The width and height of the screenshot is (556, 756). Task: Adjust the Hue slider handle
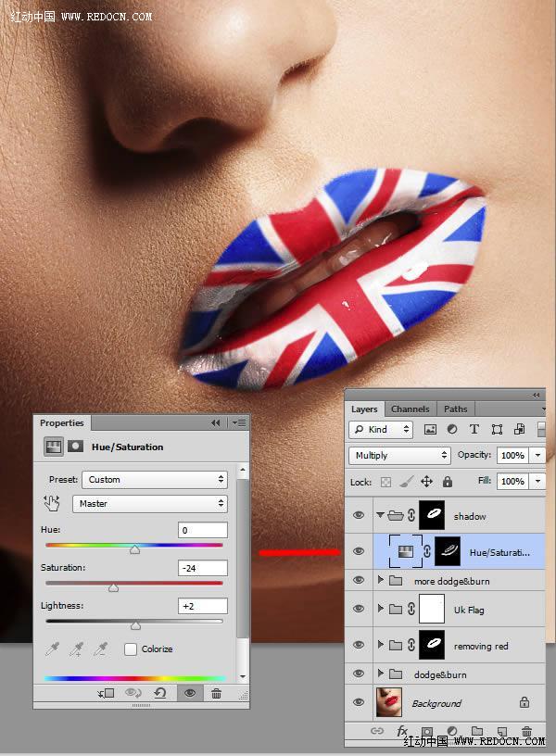135,549
